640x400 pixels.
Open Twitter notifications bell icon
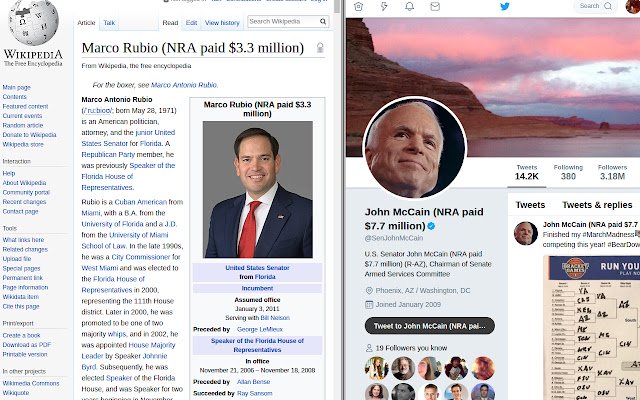tap(409, 6)
